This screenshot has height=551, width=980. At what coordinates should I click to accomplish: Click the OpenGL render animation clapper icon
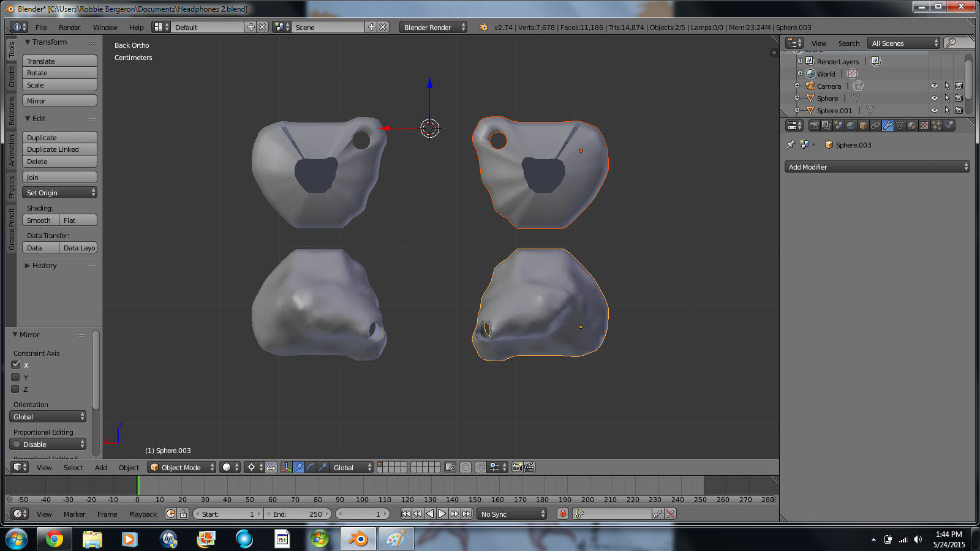pos(529,467)
